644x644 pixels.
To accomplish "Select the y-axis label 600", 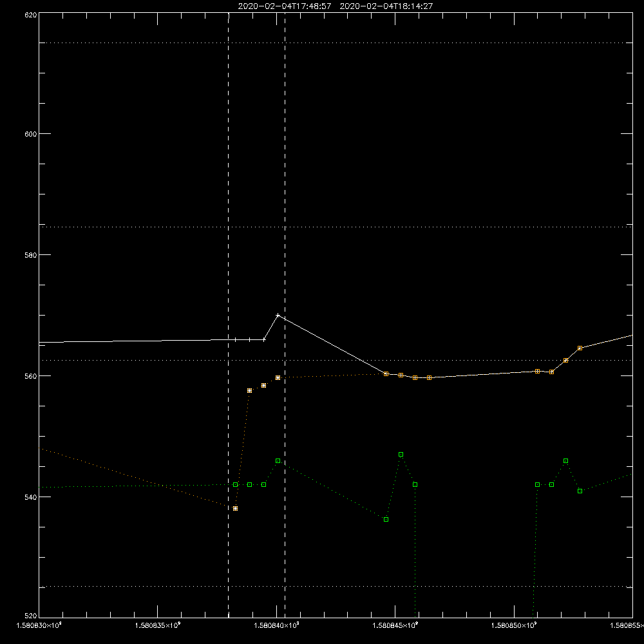I will tap(31, 134).
